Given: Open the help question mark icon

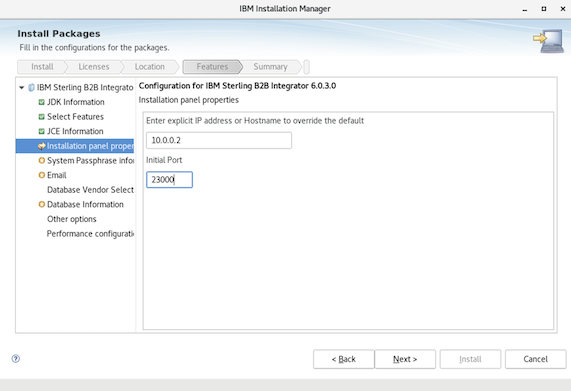Looking at the screenshot, I should tap(16, 359).
